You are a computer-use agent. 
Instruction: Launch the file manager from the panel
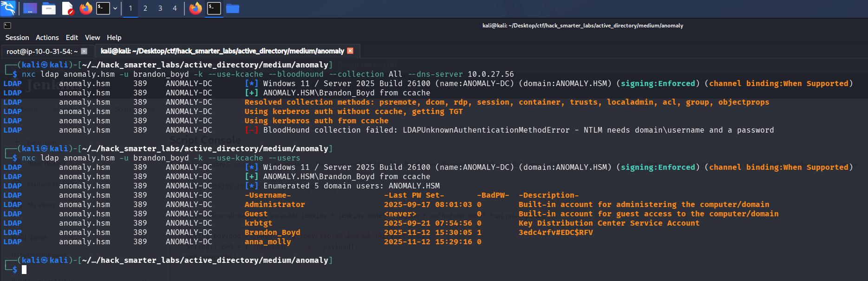click(x=49, y=8)
